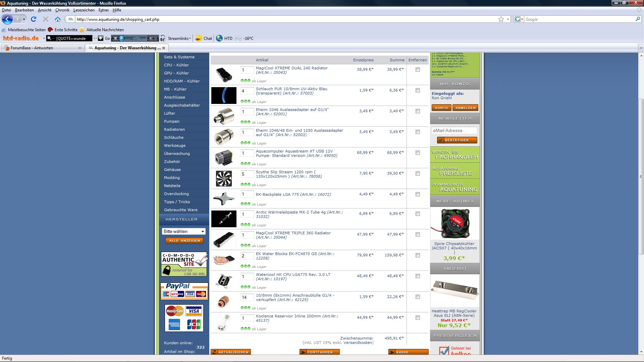644x362 pixels.
Task: Click the vertical page scrollbar thumb
Action: click(641, 177)
